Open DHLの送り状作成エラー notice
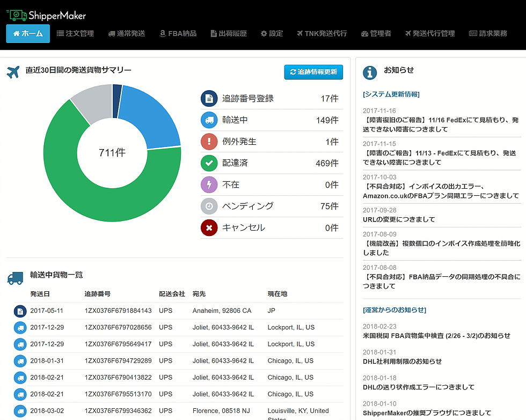This screenshot has width=526, height=420. point(419,387)
